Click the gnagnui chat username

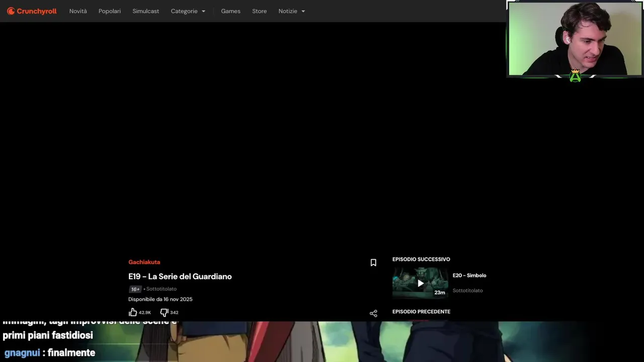pos(22,353)
